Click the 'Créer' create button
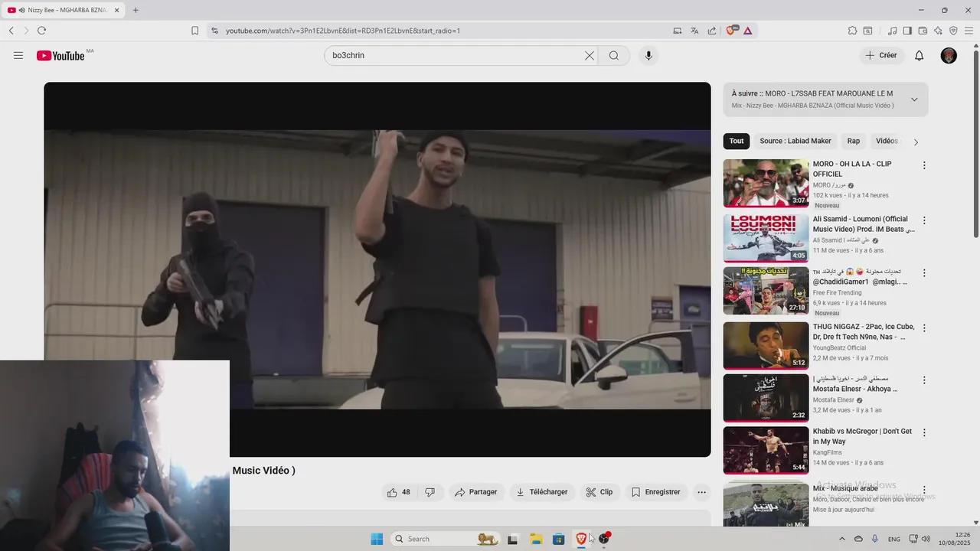The image size is (980, 551). click(881, 55)
